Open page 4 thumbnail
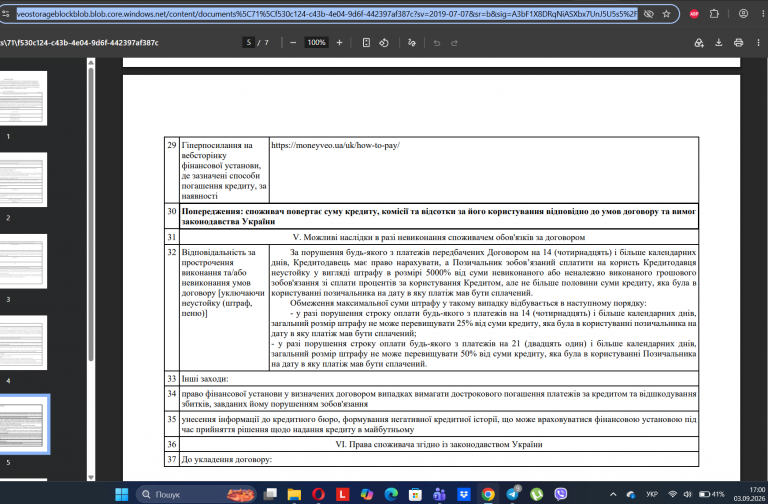This screenshot has width=768, height=504. pos(23,342)
